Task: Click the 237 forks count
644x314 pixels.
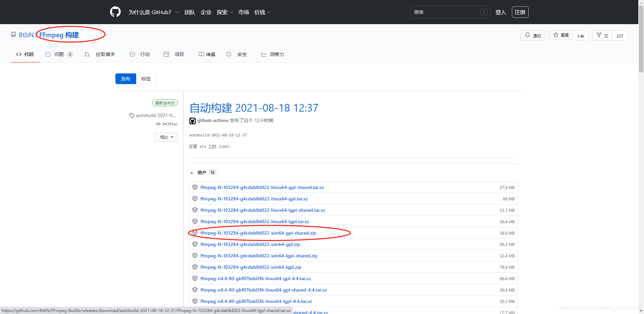Action: [620, 36]
